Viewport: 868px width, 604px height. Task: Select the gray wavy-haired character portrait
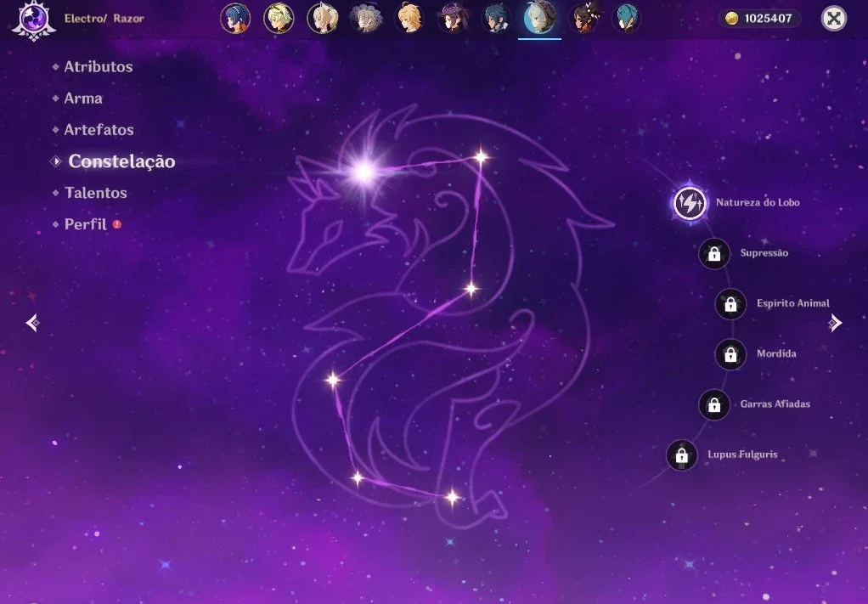tap(366, 19)
